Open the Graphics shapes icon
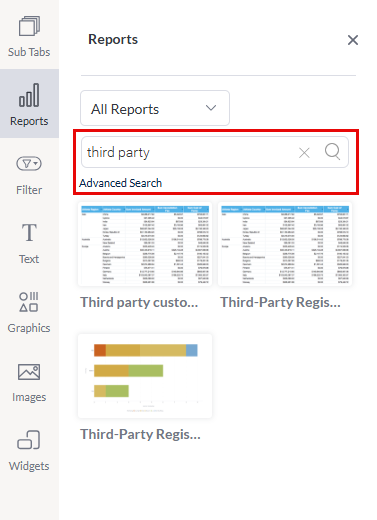This screenshot has height=520, width=377. click(x=29, y=302)
